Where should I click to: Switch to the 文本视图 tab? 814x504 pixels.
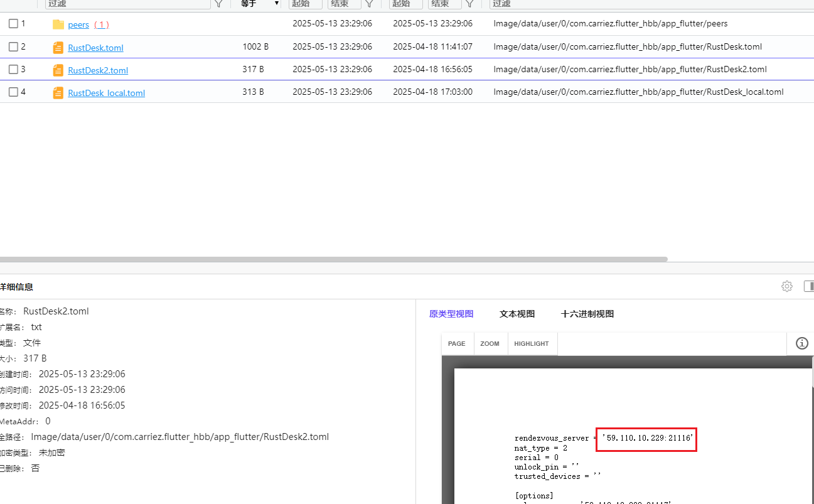click(517, 314)
